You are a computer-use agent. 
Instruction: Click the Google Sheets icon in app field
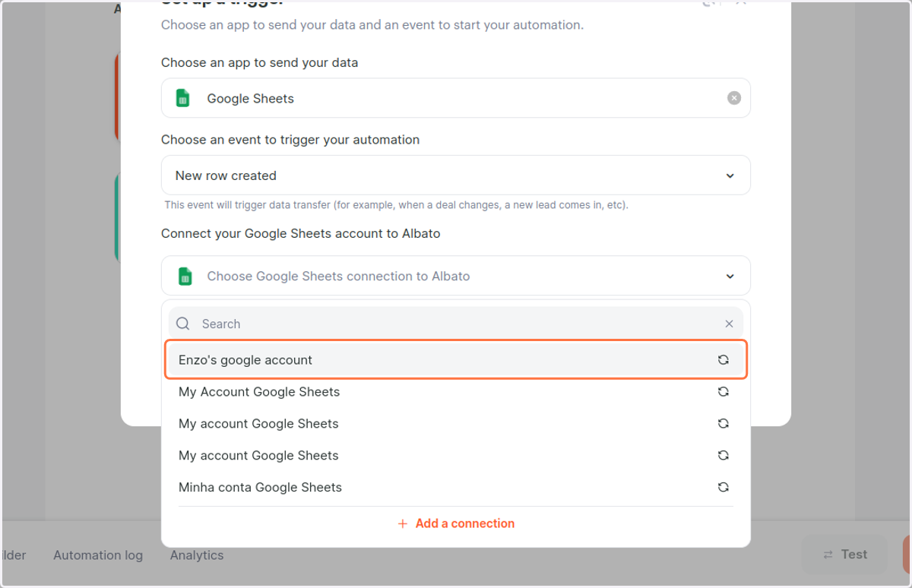click(x=182, y=98)
